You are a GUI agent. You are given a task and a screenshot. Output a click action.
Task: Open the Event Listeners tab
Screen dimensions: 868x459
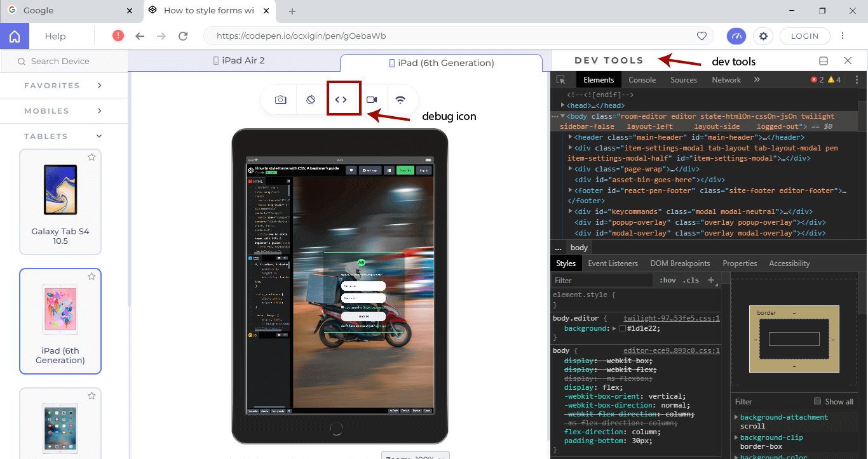(613, 263)
